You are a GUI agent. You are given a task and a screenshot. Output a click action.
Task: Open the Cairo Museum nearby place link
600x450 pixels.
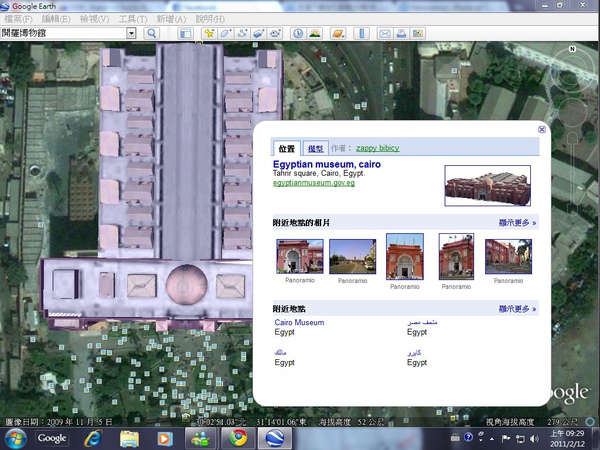(299, 323)
